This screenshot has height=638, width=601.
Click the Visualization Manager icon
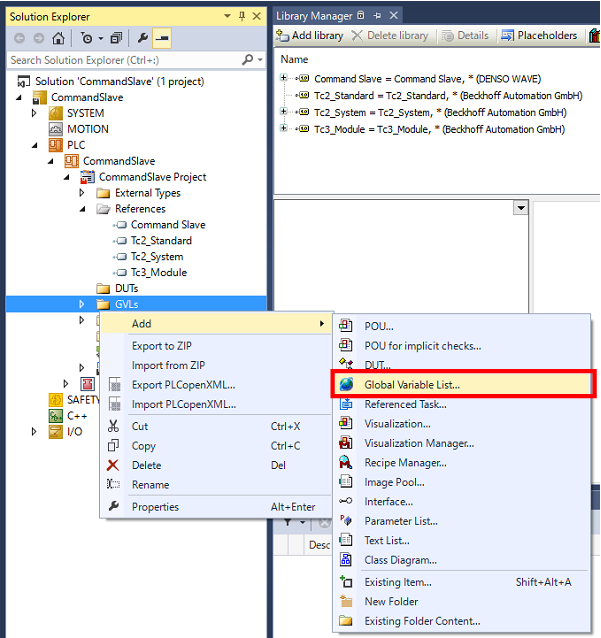point(346,443)
